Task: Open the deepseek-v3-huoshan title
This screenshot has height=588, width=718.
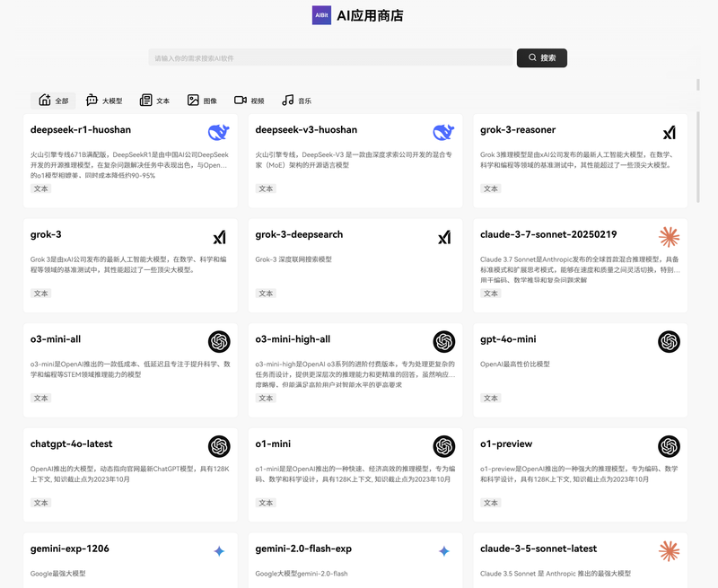Action: tap(306, 129)
